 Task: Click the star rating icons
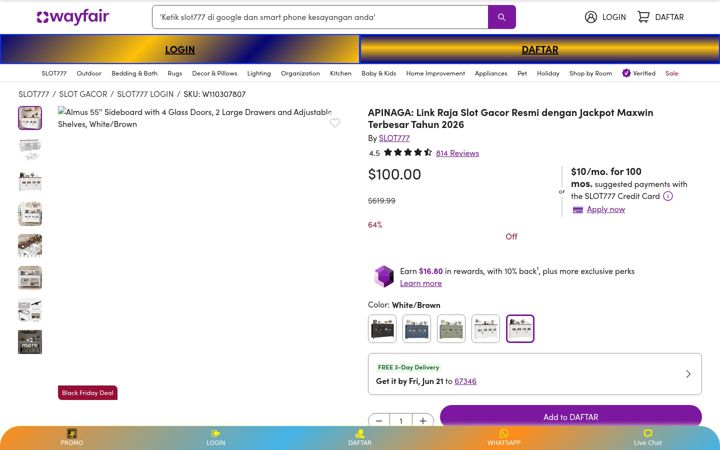(408, 152)
